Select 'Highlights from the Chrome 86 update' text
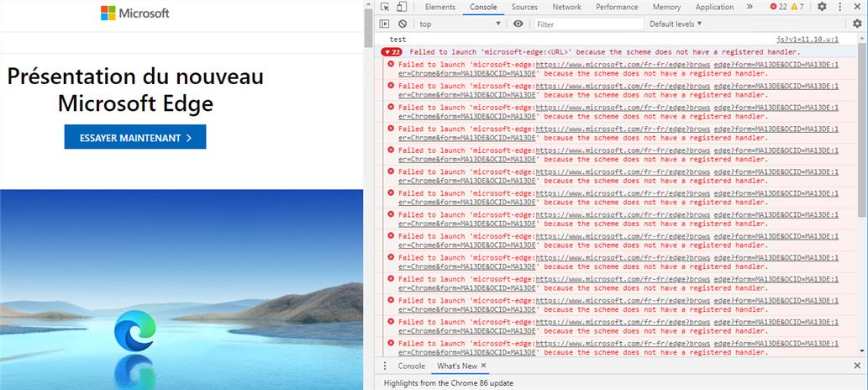This screenshot has height=390, width=868. (449, 382)
